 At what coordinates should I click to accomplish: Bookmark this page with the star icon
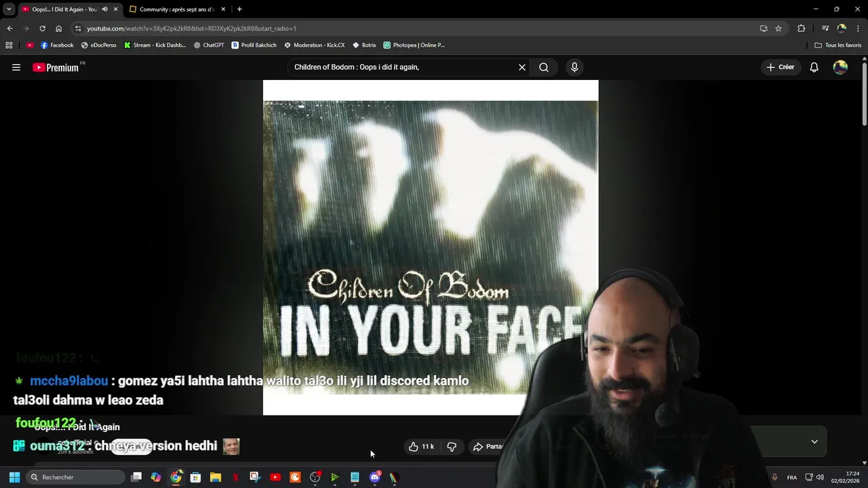(778, 28)
